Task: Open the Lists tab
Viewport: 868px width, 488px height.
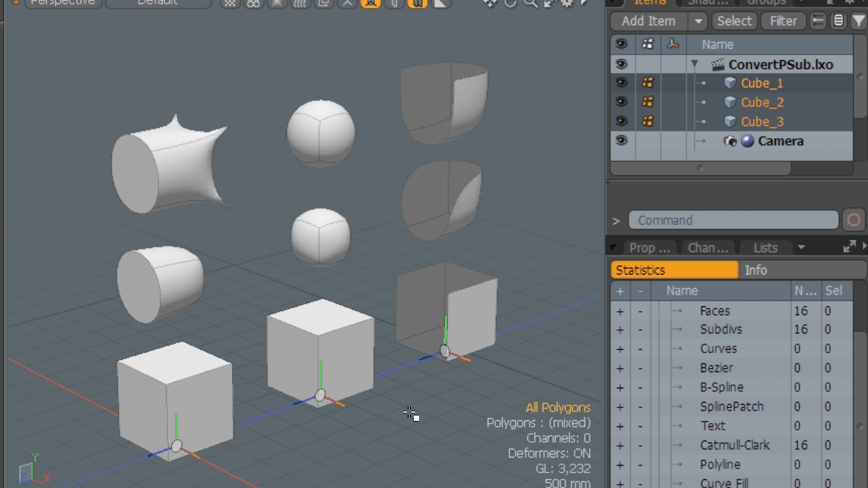Action: (x=766, y=247)
